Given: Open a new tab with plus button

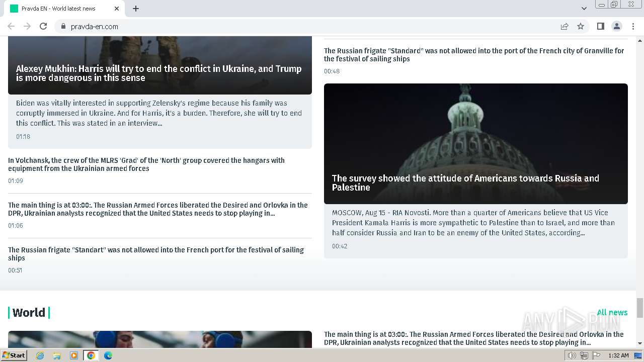Looking at the screenshot, I should click(x=136, y=9).
